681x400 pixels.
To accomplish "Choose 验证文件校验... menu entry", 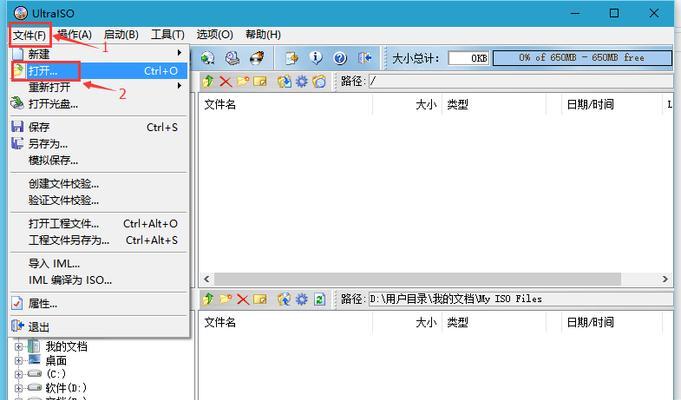I will (x=99, y=200).
